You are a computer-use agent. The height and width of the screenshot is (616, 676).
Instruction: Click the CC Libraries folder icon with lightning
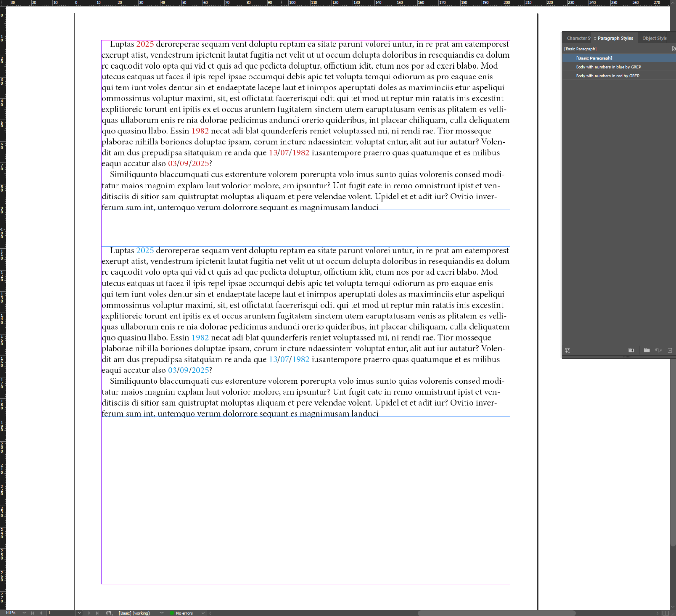click(631, 350)
